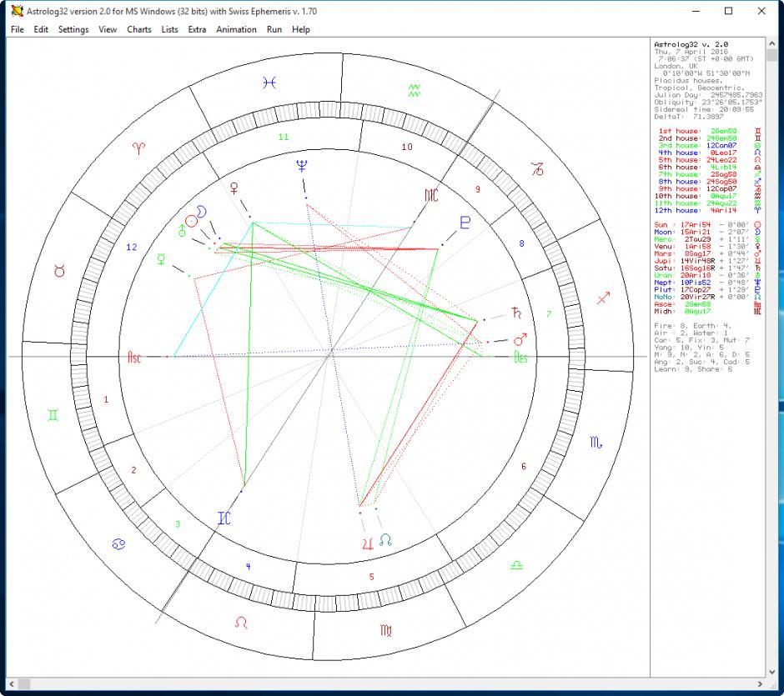Click the Pisces glyph in the zodiac ring
784x696 pixels.
[269, 83]
